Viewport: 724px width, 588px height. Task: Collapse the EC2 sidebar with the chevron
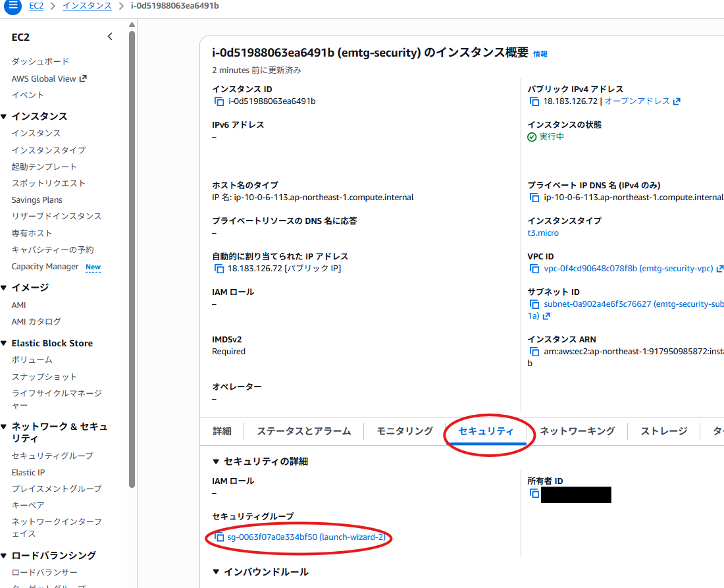110,36
